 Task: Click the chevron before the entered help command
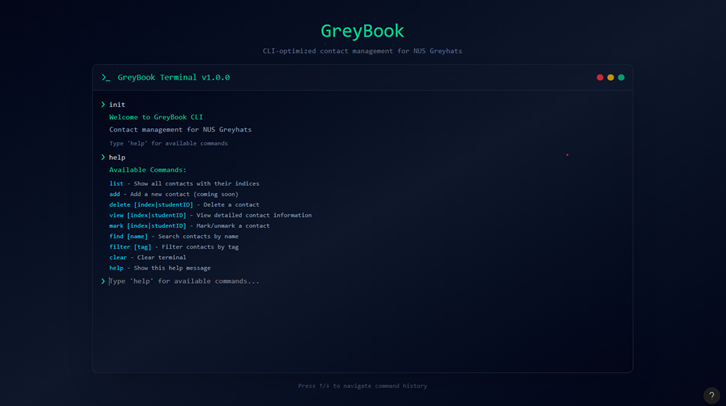click(x=103, y=157)
